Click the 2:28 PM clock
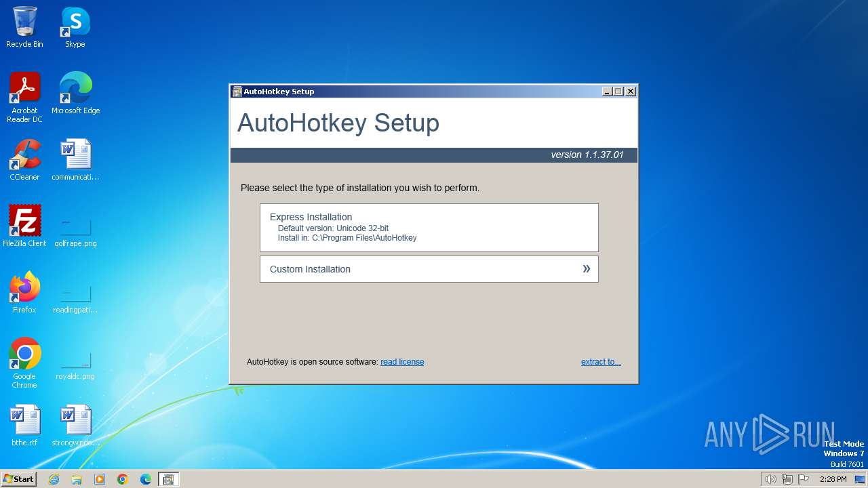The height and width of the screenshot is (488, 868). pyautogui.click(x=833, y=479)
